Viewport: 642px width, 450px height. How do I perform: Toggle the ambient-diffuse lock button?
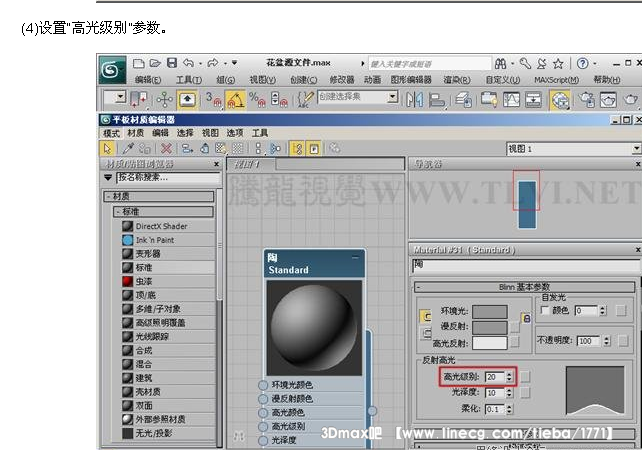(x=526, y=318)
